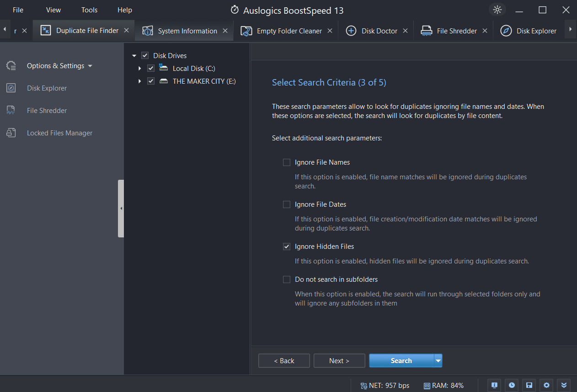Open settings gear icon in status bar
The height and width of the screenshot is (392, 577).
pyautogui.click(x=546, y=385)
